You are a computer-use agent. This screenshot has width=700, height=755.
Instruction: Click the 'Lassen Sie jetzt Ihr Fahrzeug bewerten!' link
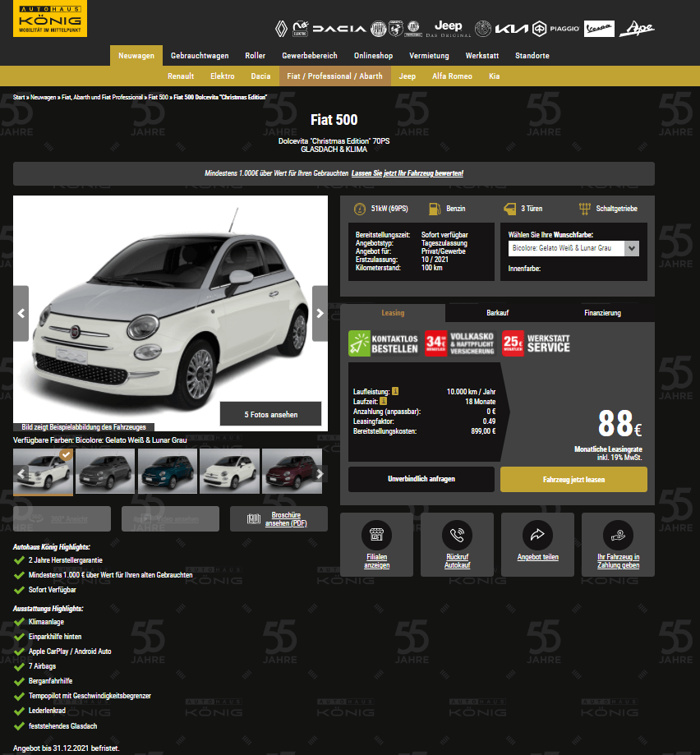click(408, 173)
